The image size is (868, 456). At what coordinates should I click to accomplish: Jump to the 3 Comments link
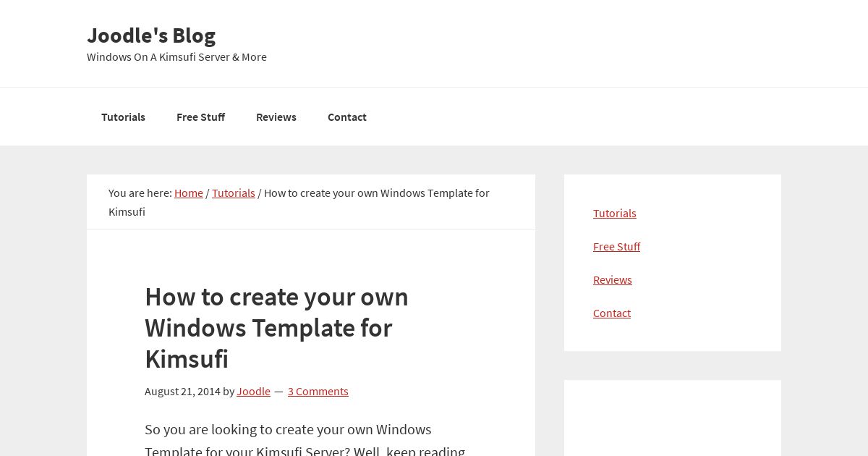[318, 391]
